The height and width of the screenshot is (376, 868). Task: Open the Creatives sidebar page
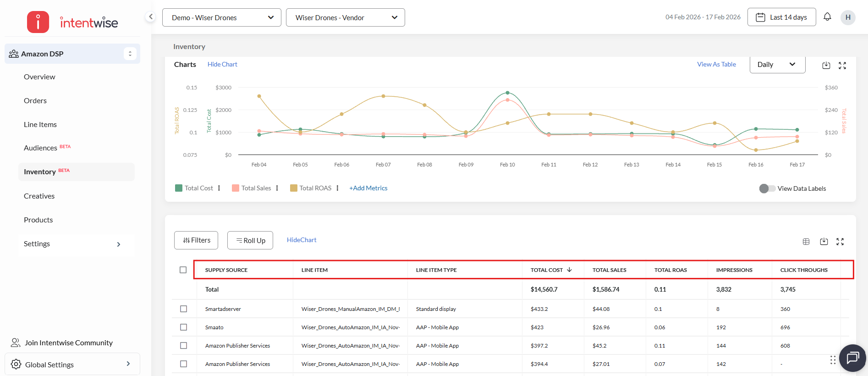pos(39,196)
